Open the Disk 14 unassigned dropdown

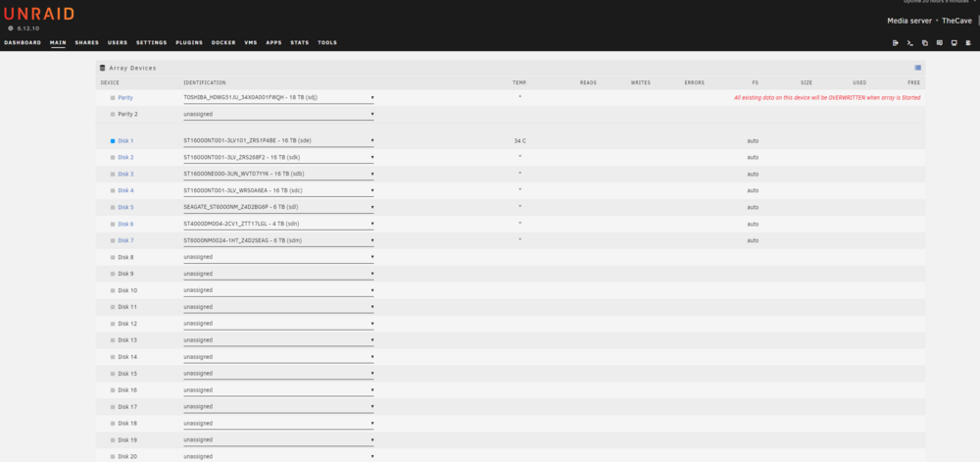coord(278,357)
